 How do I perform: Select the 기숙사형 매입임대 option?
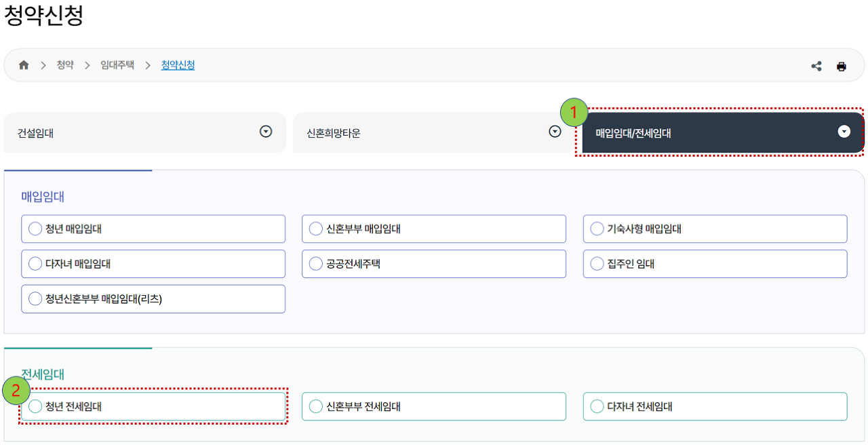click(x=597, y=229)
